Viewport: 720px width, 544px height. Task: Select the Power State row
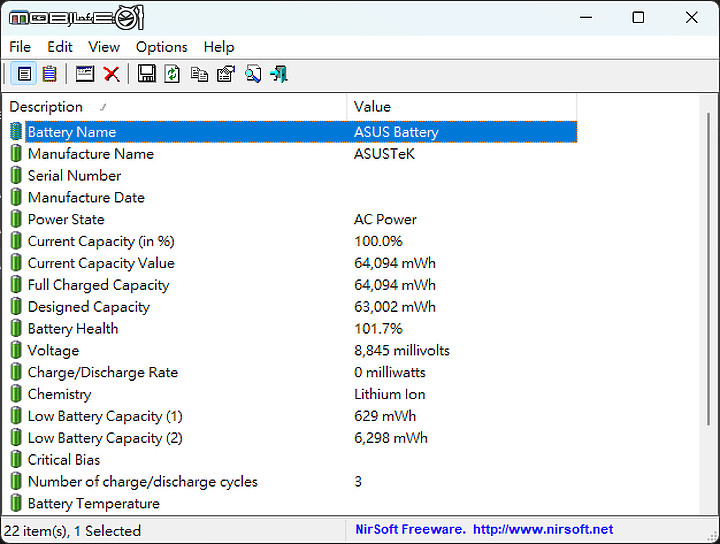(x=293, y=219)
